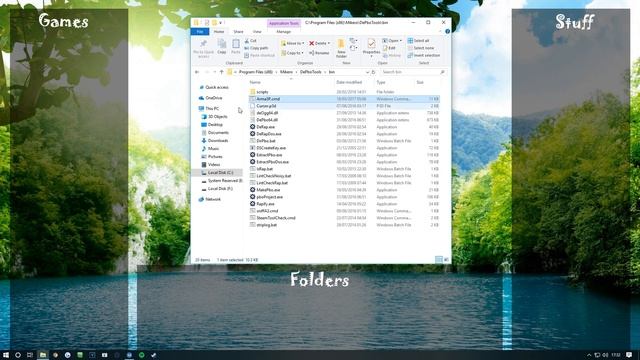Click Pin to Quick access in ribbon
640x360 pixels.
pos(203,48)
